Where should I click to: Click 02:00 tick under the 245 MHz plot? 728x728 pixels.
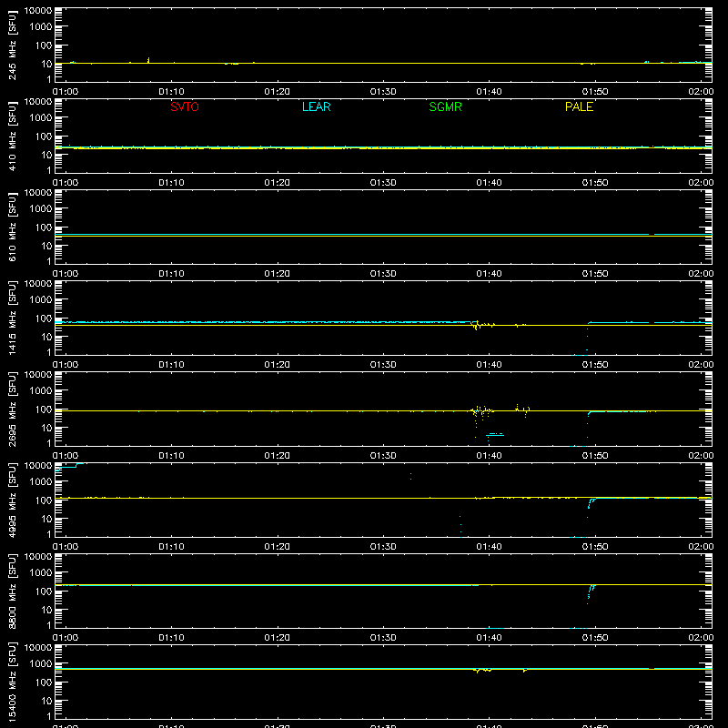click(701, 92)
